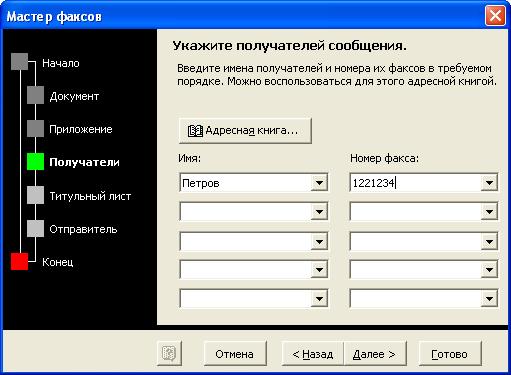The image size is (511, 375).
Task: Click the Отмена button
Action: tap(235, 354)
